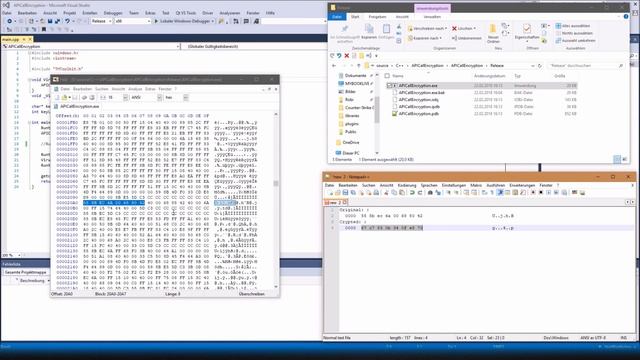Viewport: 640px width, 360px height.
Task: Click the Notepad++ undo arrow icon
Action: 412,193
